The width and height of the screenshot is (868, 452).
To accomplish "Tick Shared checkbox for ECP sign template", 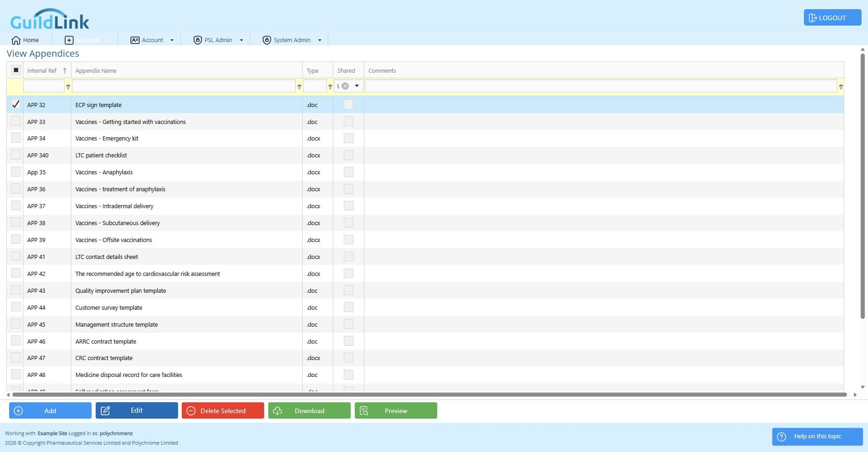I will click(x=348, y=104).
